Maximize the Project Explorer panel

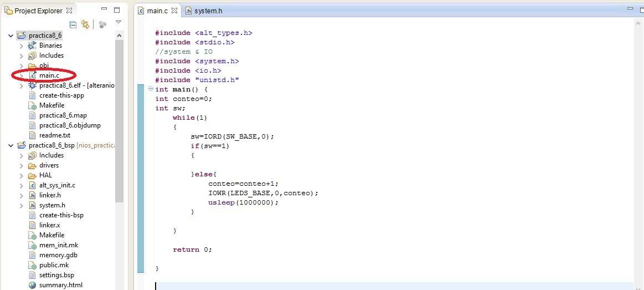point(117,9)
